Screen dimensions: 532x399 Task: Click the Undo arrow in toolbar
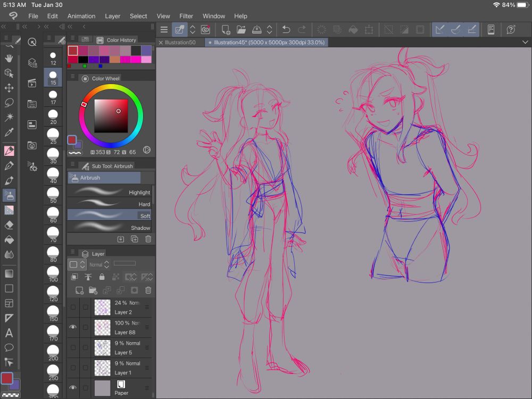pyautogui.click(x=286, y=30)
